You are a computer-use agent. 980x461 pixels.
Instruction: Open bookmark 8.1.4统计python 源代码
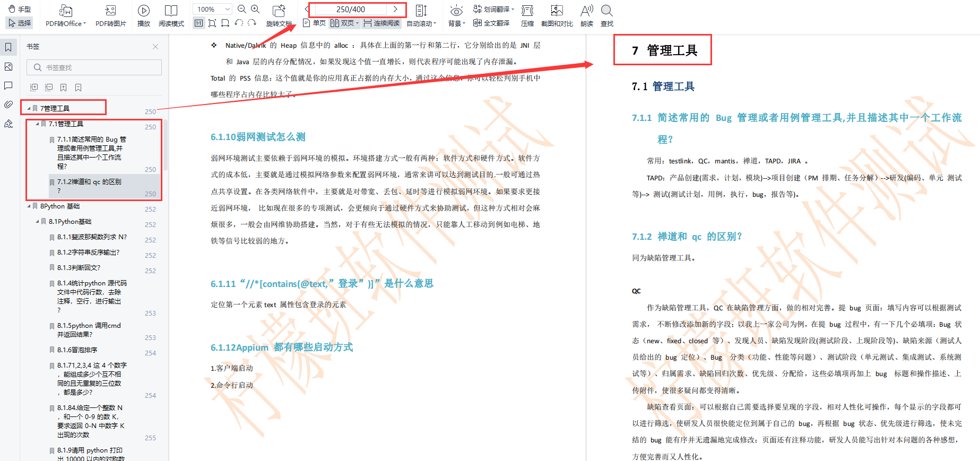pos(92,297)
